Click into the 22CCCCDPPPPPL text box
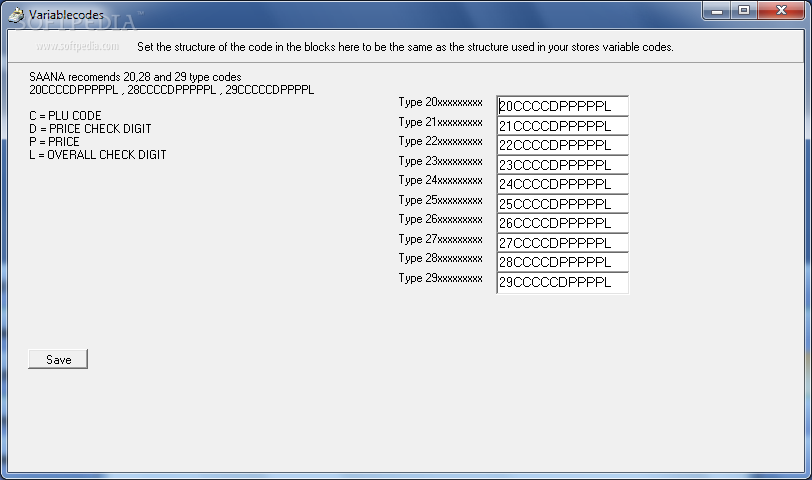The height and width of the screenshot is (480, 812). tap(562, 145)
